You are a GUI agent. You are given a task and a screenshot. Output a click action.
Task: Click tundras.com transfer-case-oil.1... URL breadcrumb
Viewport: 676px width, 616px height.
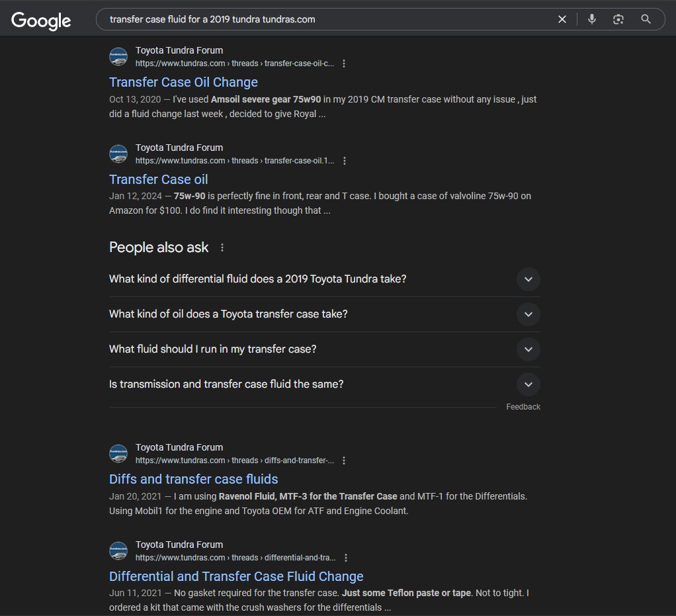235,161
